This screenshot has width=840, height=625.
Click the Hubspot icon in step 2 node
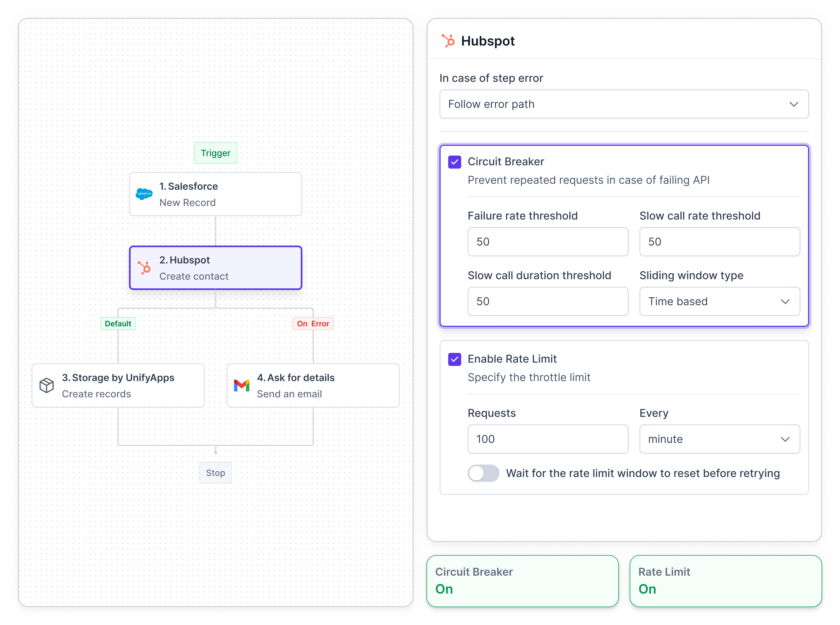point(144,267)
